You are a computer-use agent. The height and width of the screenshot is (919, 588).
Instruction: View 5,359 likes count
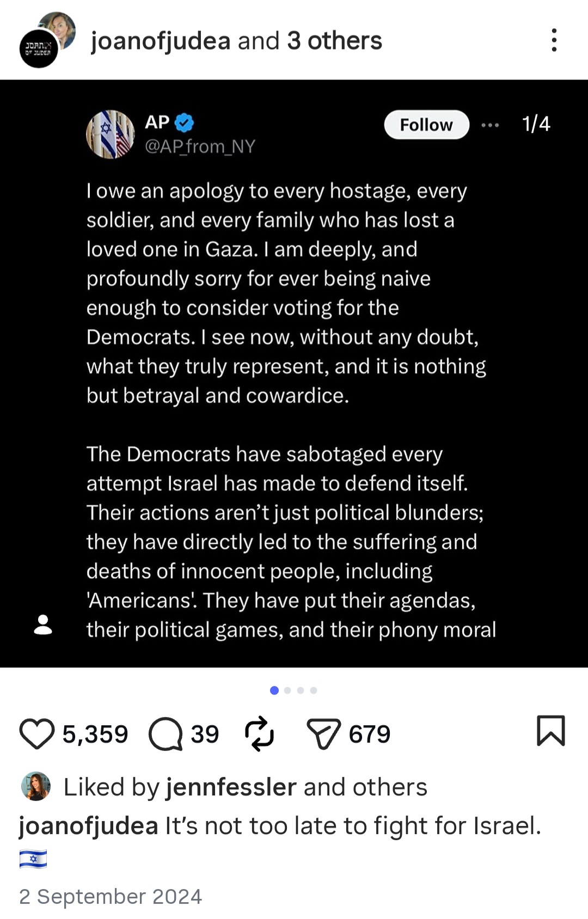pos(95,734)
